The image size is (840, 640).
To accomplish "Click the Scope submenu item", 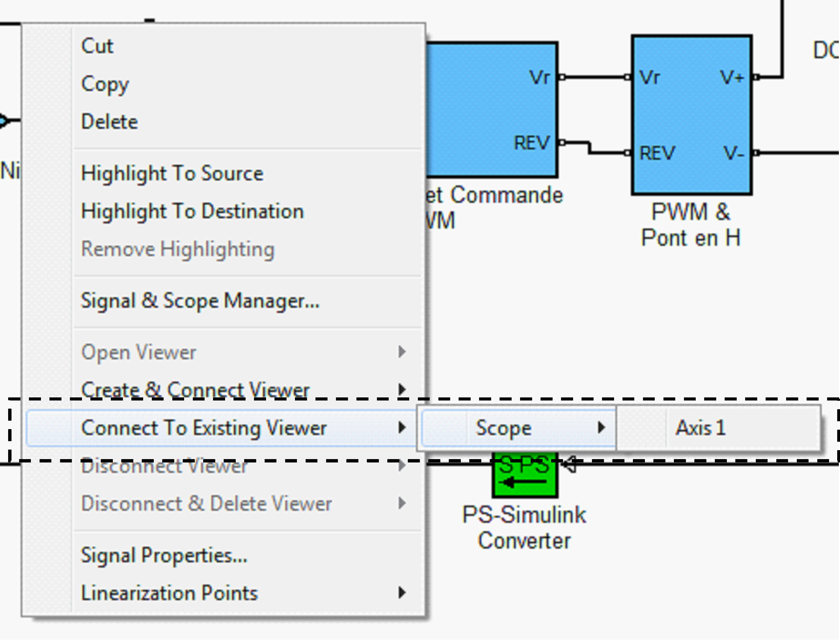I will click(503, 428).
